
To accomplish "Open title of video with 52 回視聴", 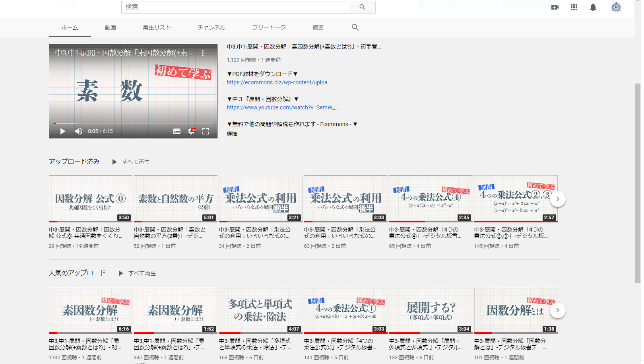I will pos(170,233).
